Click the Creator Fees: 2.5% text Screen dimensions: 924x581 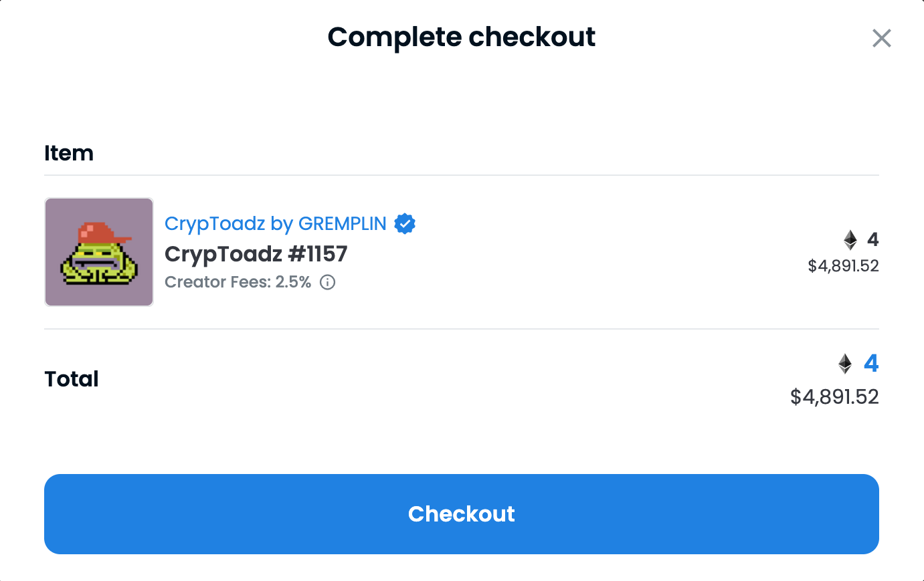coord(238,282)
